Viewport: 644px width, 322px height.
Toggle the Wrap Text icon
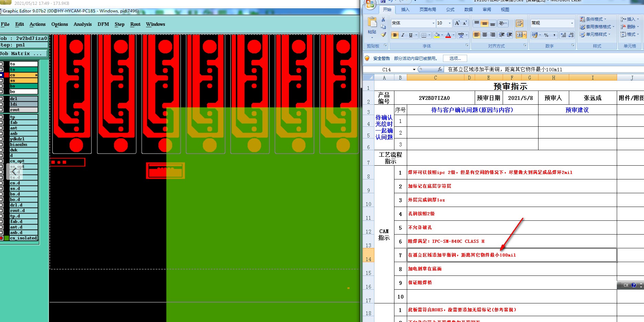[x=520, y=23]
